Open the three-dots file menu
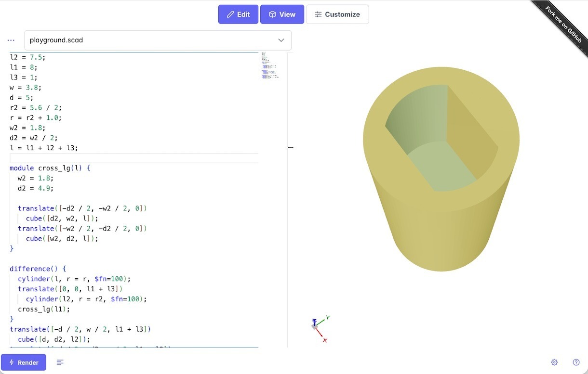Image resolution: width=588 pixels, height=374 pixels. (x=11, y=40)
